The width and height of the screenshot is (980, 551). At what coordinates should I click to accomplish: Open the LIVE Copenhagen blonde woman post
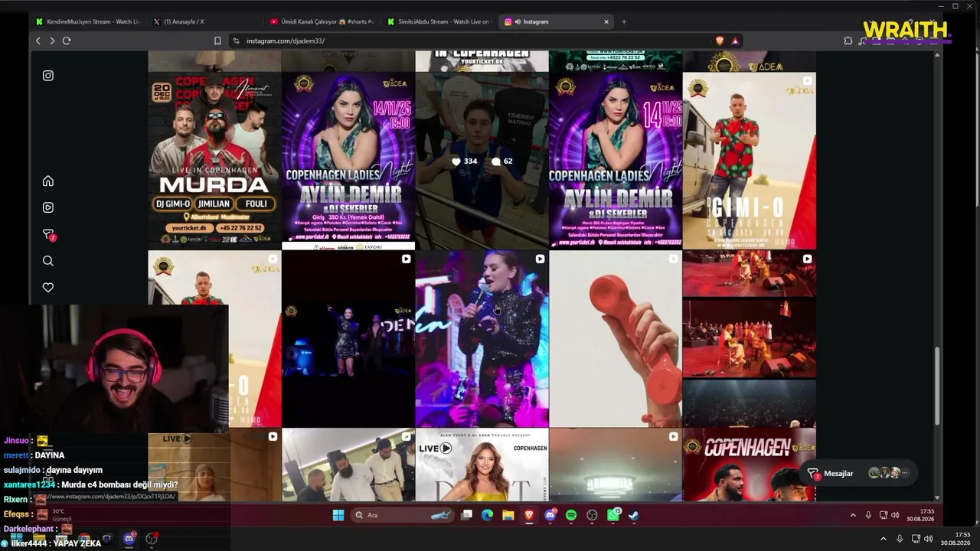[x=482, y=465]
